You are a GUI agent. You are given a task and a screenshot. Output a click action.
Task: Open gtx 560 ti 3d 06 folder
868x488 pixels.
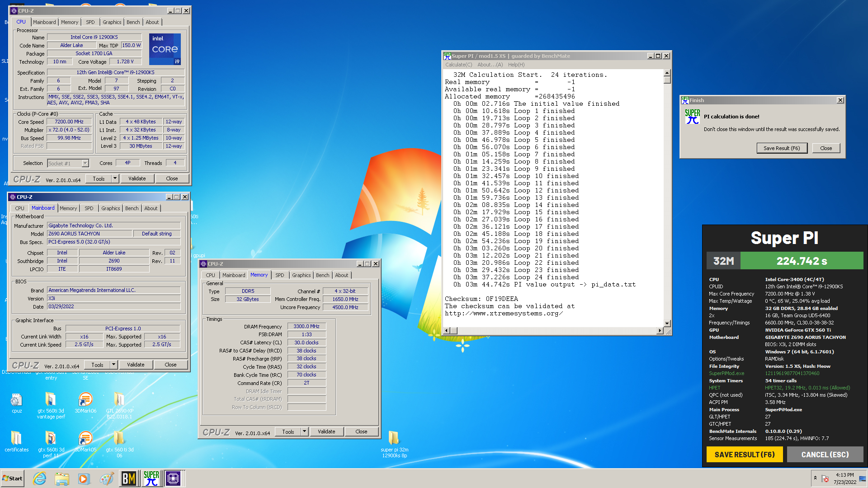point(119,444)
